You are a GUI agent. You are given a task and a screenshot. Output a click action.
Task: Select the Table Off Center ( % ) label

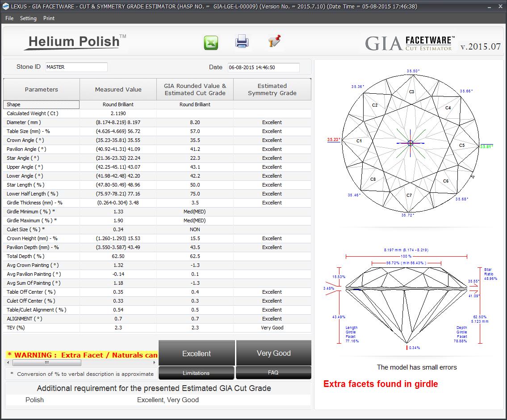[31, 292]
